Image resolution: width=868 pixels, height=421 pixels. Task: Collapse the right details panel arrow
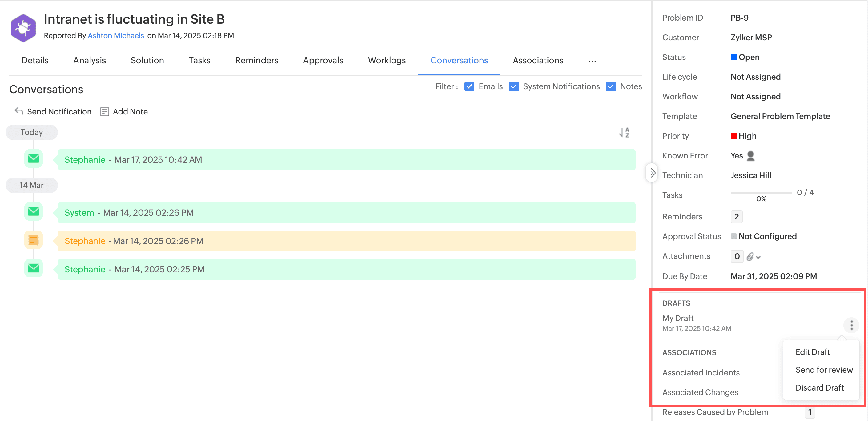point(652,173)
